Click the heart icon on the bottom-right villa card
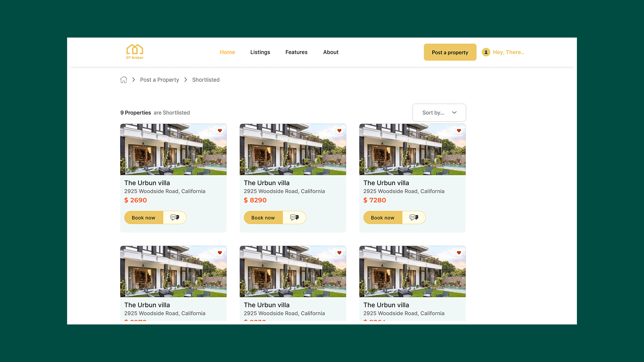 pos(459,253)
